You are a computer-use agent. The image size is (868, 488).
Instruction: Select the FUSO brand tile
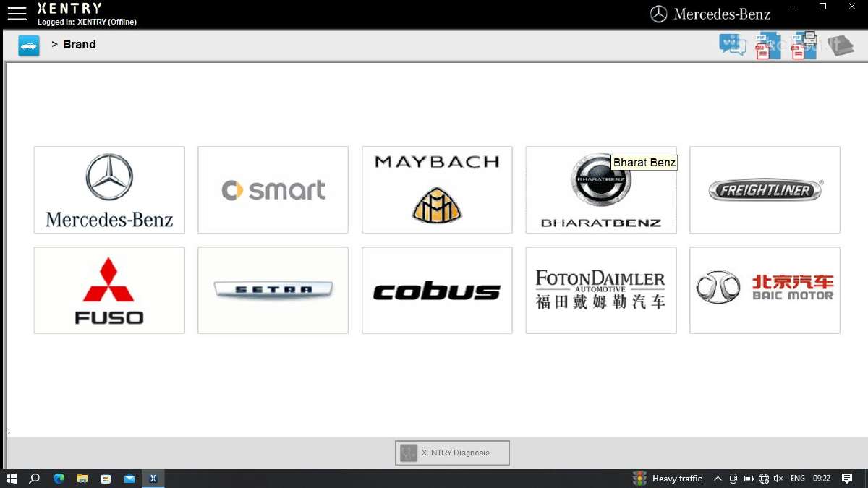(109, 291)
